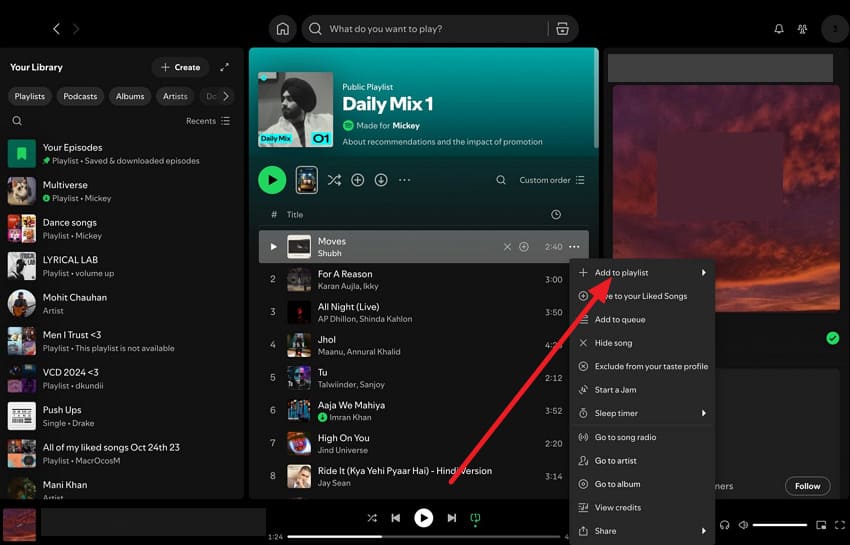This screenshot has height=545, width=850.
Task: Open the now playing album thumbnail
Action: [20, 525]
